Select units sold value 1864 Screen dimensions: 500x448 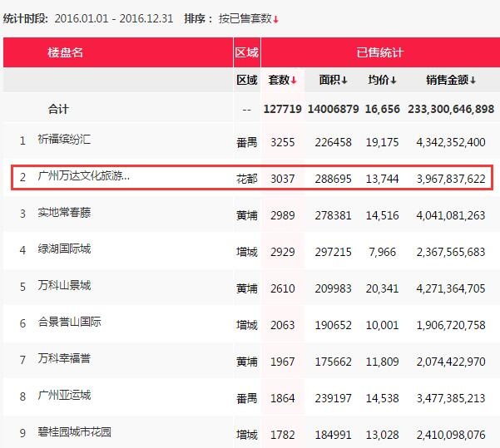coord(283,398)
